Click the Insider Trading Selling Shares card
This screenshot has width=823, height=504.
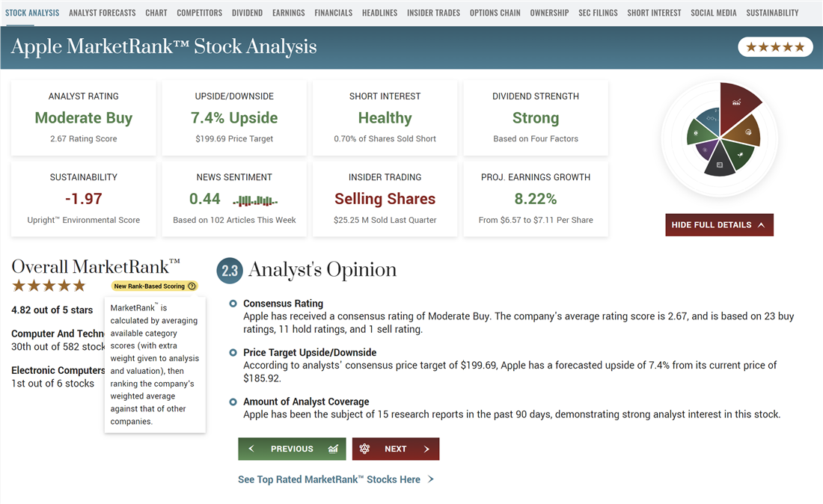(x=385, y=199)
